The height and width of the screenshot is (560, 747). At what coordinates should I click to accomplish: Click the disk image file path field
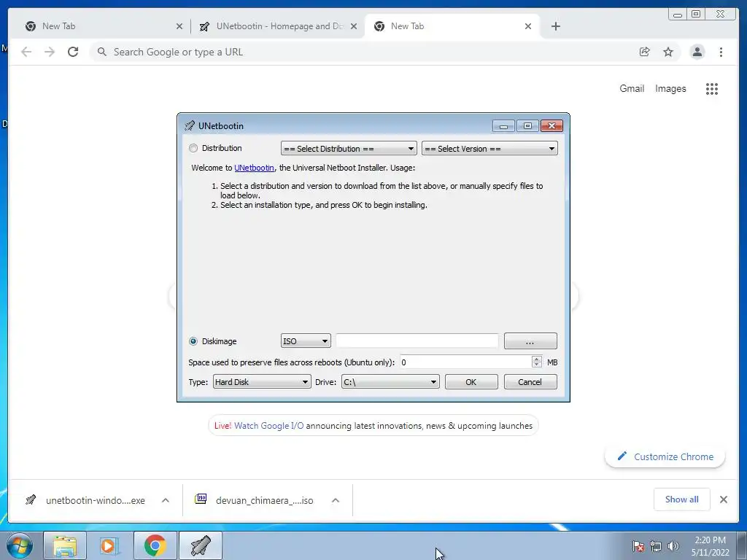coord(417,341)
